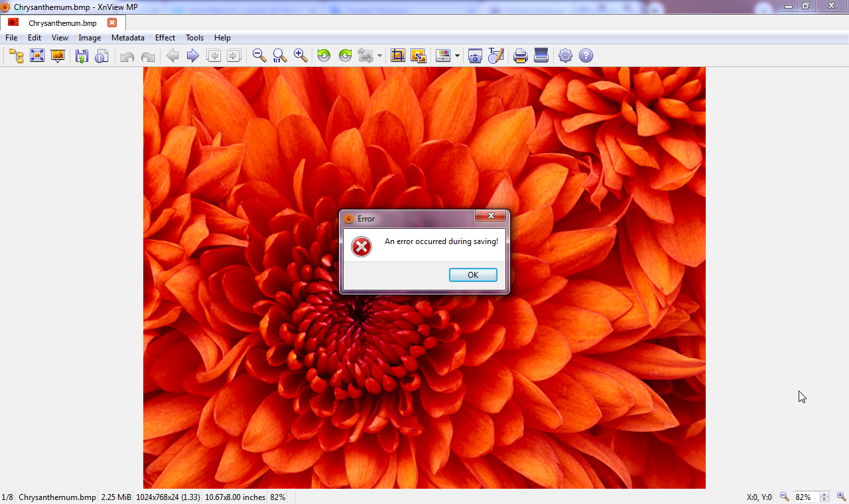The height and width of the screenshot is (504, 849).
Task: Select the Chrysanthemum.bmp tab
Action: pyautogui.click(x=61, y=23)
